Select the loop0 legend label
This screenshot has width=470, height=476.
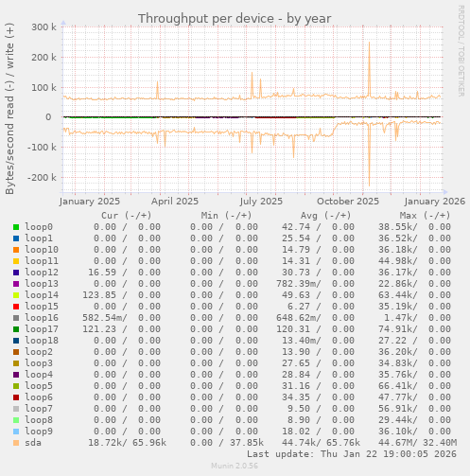tap(39, 227)
